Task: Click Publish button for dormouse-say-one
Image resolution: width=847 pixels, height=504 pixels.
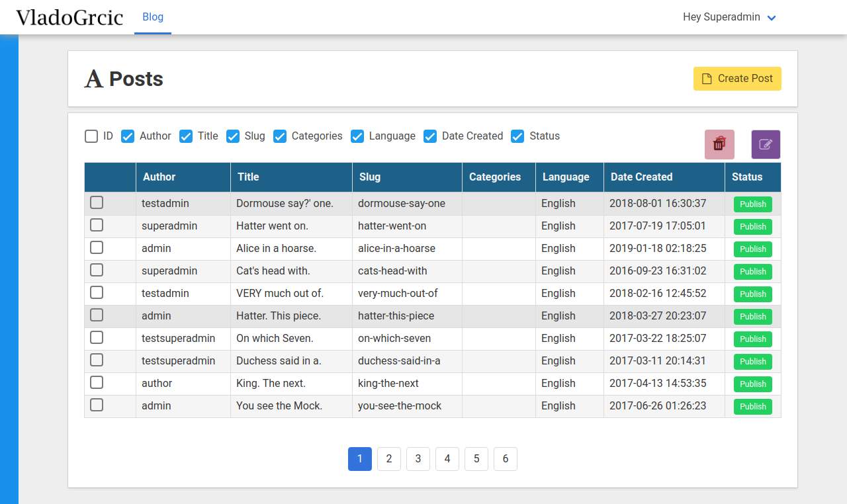Action: click(753, 204)
